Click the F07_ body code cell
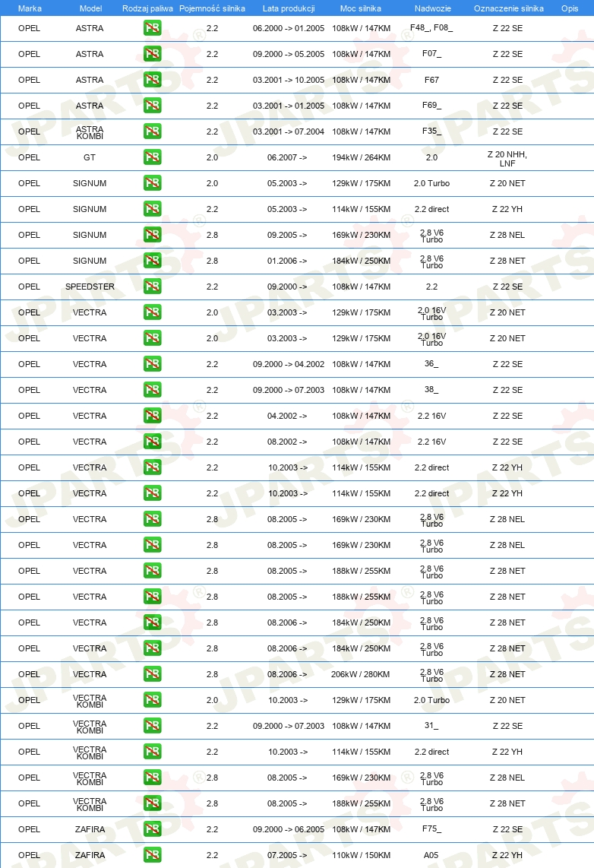Viewport: 594px width, 868px height. [431, 54]
